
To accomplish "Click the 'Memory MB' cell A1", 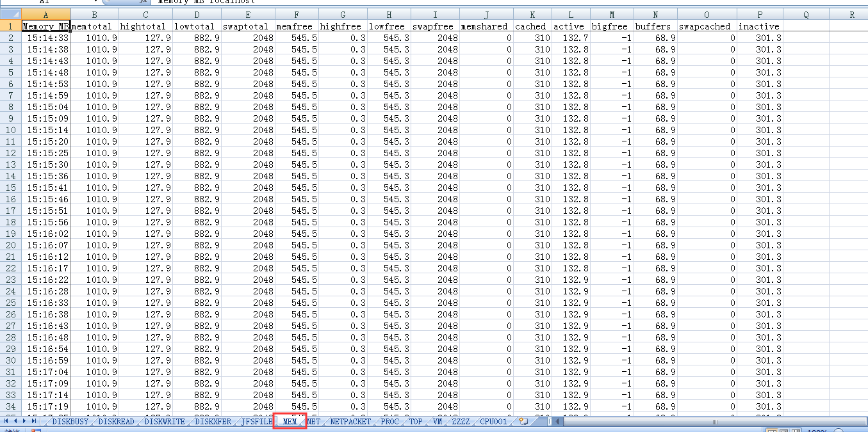I will [x=45, y=26].
